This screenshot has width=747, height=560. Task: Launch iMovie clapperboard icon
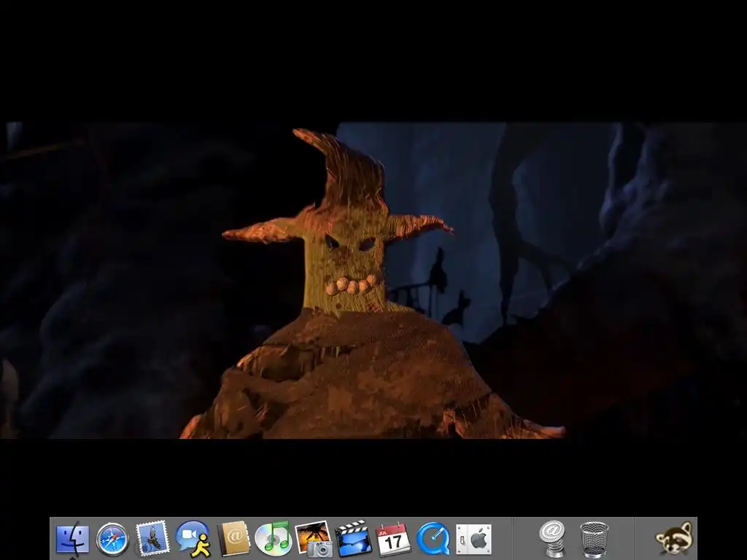pyautogui.click(x=354, y=539)
